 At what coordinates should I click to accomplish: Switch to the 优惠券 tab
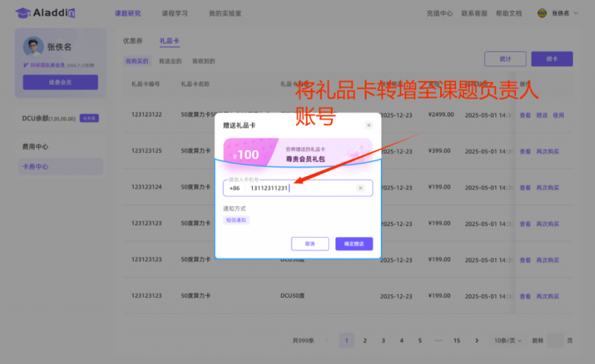[132, 41]
